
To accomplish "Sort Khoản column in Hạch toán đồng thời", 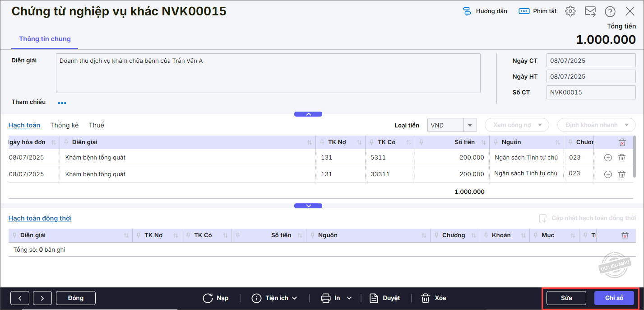I will [523, 235].
